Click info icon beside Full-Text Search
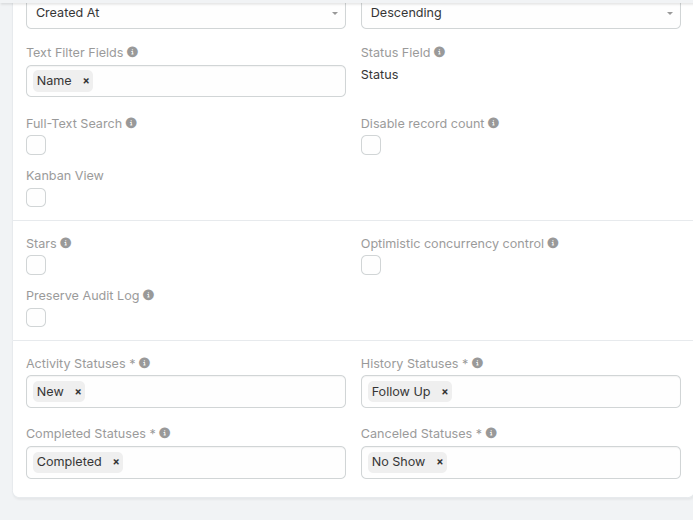This screenshot has height=520, width=693. [131, 123]
